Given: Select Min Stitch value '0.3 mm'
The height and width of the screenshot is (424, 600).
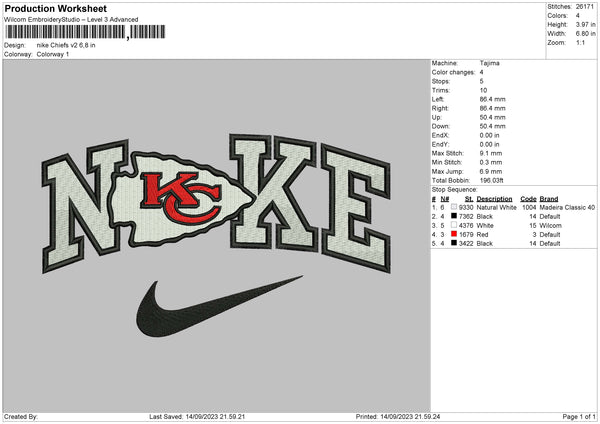Looking at the screenshot, I should click(x=491, y=162).
